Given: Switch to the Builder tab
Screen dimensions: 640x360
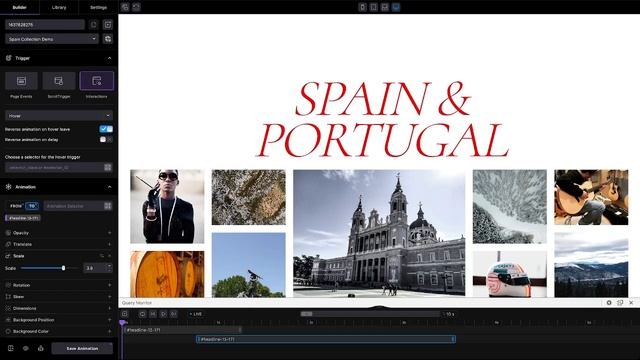Looking at the screenshot, I should coord(20,7).
